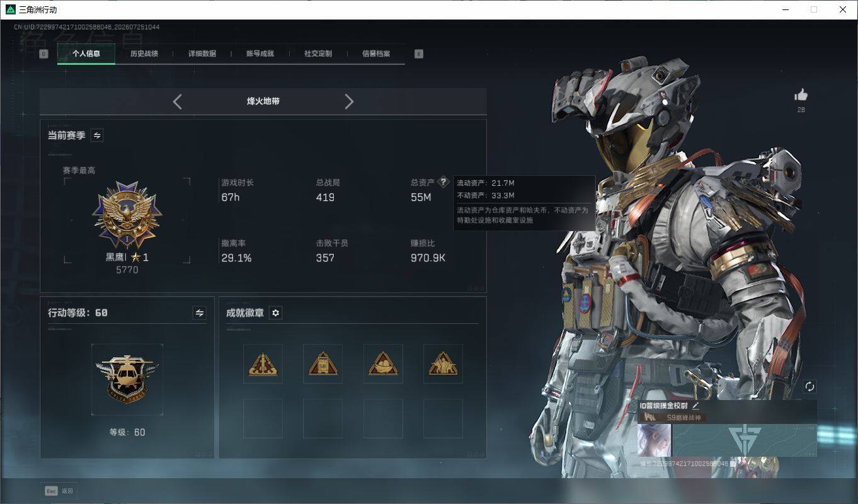The image size is (858, 504).
Task: Maximize the 三角洲行动 window
Action: click(x=814, y=9)
